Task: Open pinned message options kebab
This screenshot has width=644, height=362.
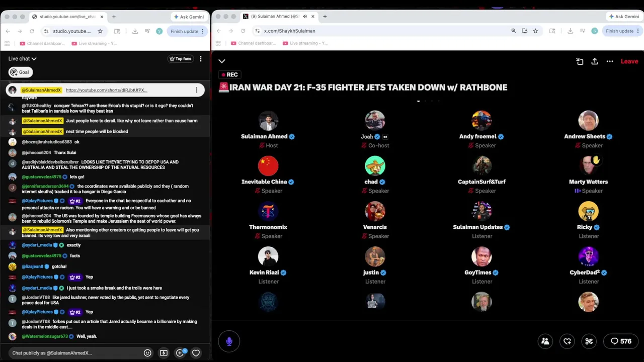Action: (x=196, y=90)
